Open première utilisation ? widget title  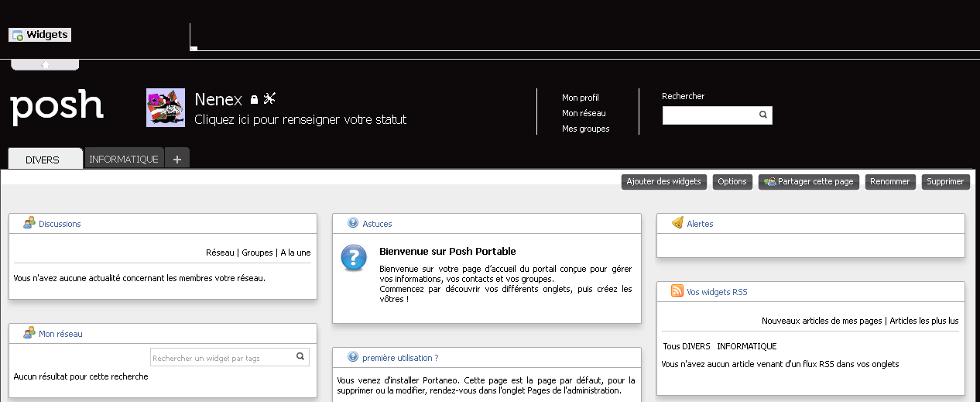400,358
